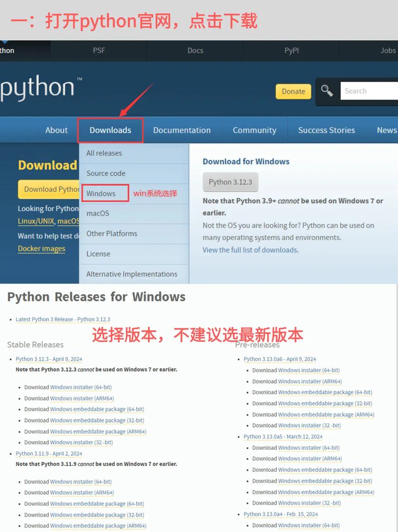Open the Docs section
The width and height of the screenshot is (398, 532).
(195, 50)
